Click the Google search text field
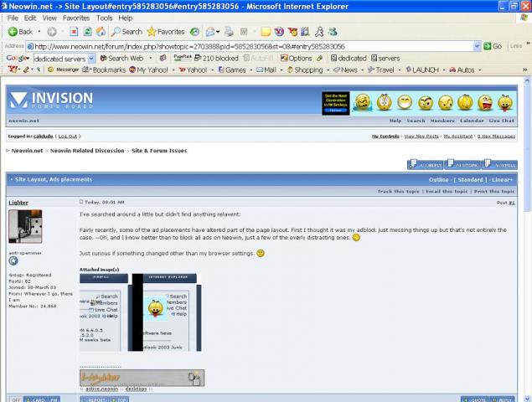The height and width of the screenshot is (402, 532). click(x=60, y=59)
